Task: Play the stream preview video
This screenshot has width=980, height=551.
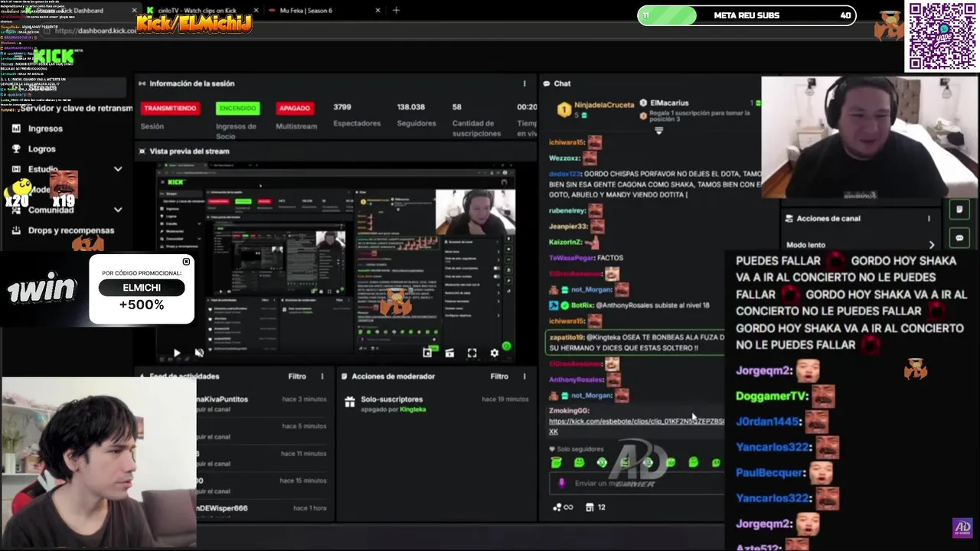Action: pyautogui.click(x=177, y=353)
